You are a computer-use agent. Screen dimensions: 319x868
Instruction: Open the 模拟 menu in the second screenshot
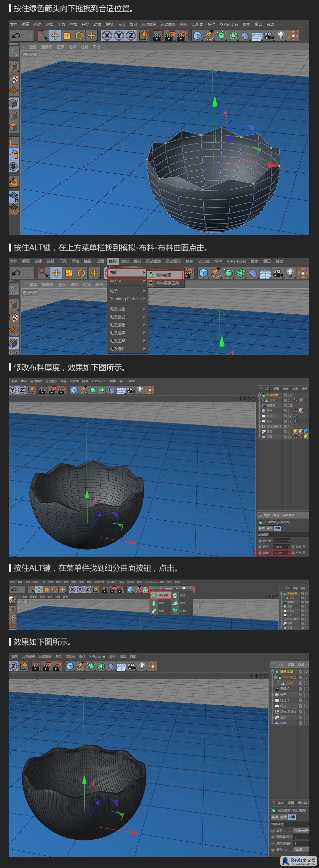click(x=112, y=261)
